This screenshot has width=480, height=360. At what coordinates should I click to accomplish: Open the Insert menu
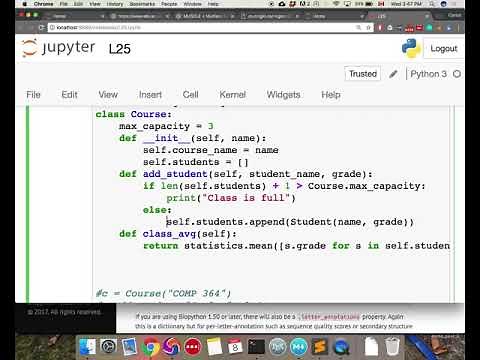click(x=150, y=95)
